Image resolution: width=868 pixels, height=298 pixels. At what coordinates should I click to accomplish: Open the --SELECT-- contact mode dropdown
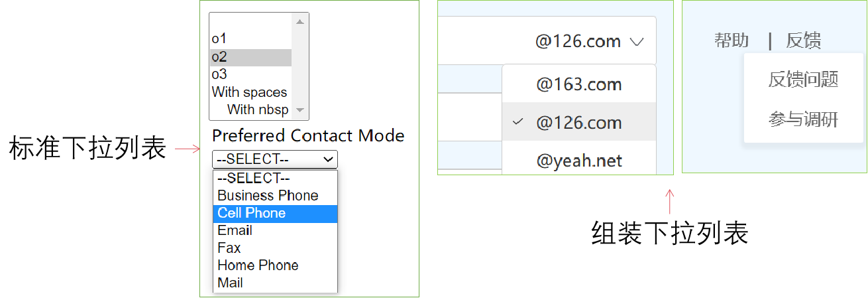pyautogui.click(x=274, y=159)
